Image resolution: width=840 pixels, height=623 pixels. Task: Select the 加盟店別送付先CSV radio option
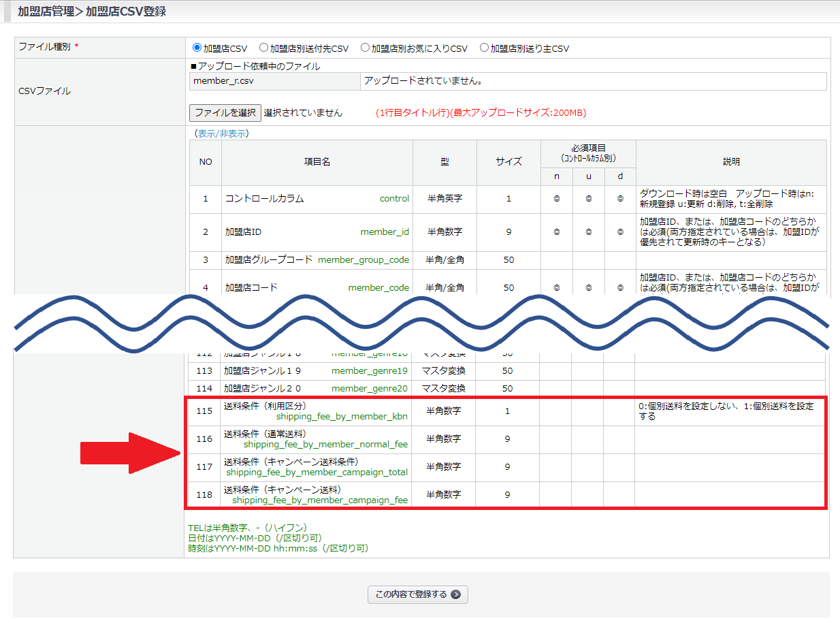coord(263,48)
